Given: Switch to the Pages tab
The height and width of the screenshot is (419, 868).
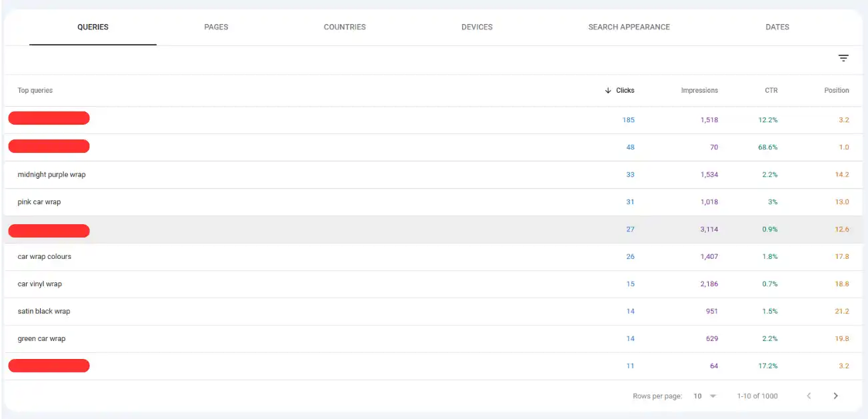Looking at the screenshot, I should coord(216,27).
